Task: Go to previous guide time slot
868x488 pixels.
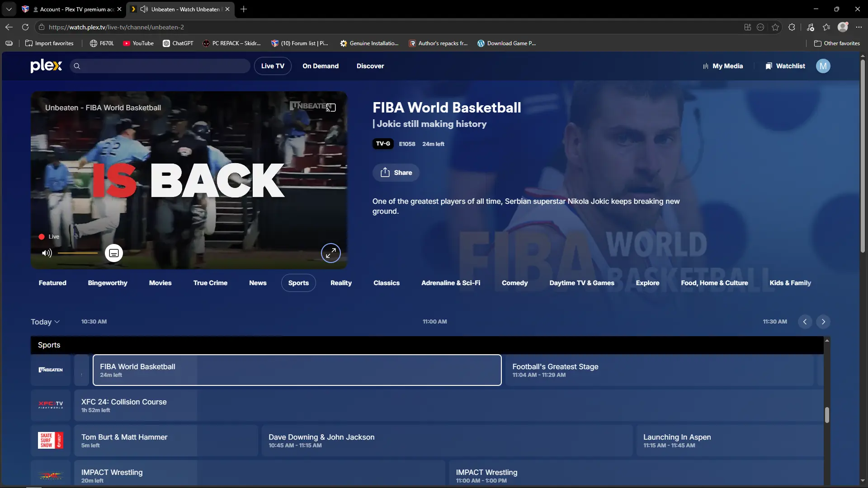Action: [x=805, y=322]
